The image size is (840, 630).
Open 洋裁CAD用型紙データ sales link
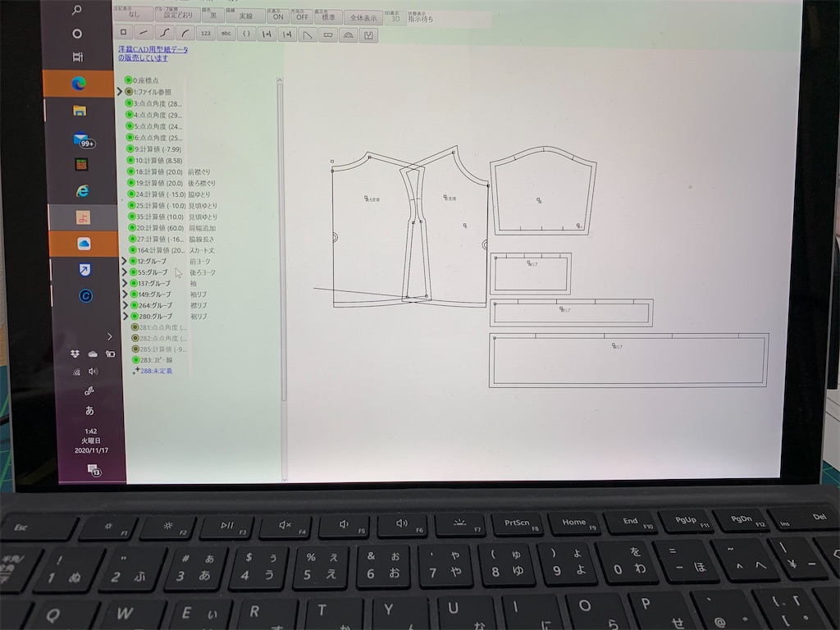pos(153,53)
